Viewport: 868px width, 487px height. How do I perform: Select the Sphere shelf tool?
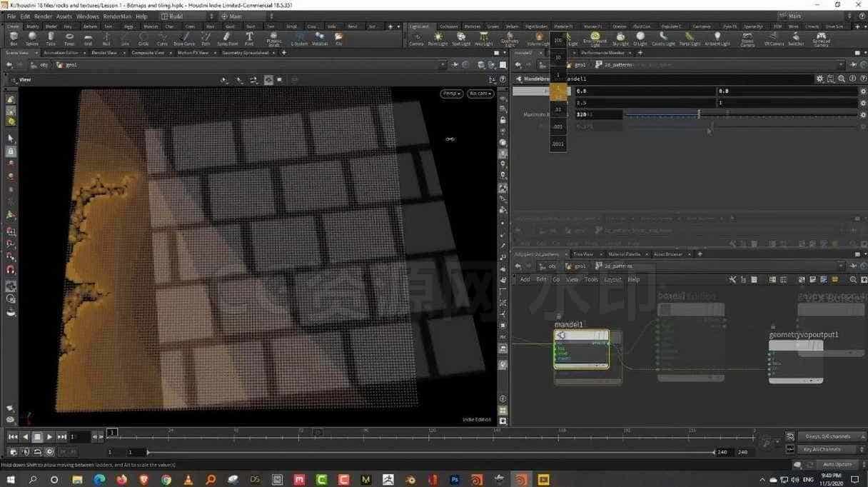(32, 38)
